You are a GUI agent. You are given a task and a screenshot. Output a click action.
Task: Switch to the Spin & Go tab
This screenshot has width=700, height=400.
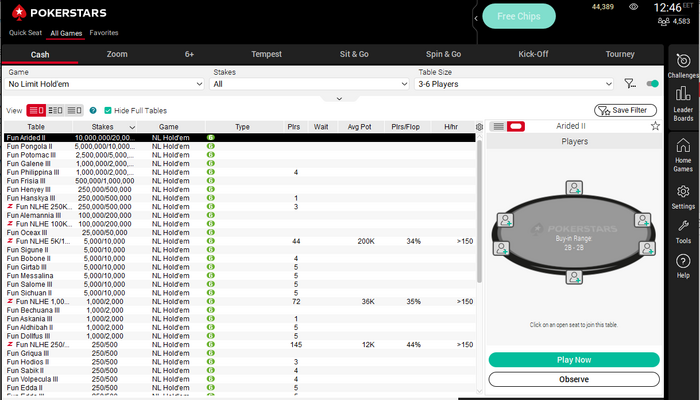click(443, 54)
